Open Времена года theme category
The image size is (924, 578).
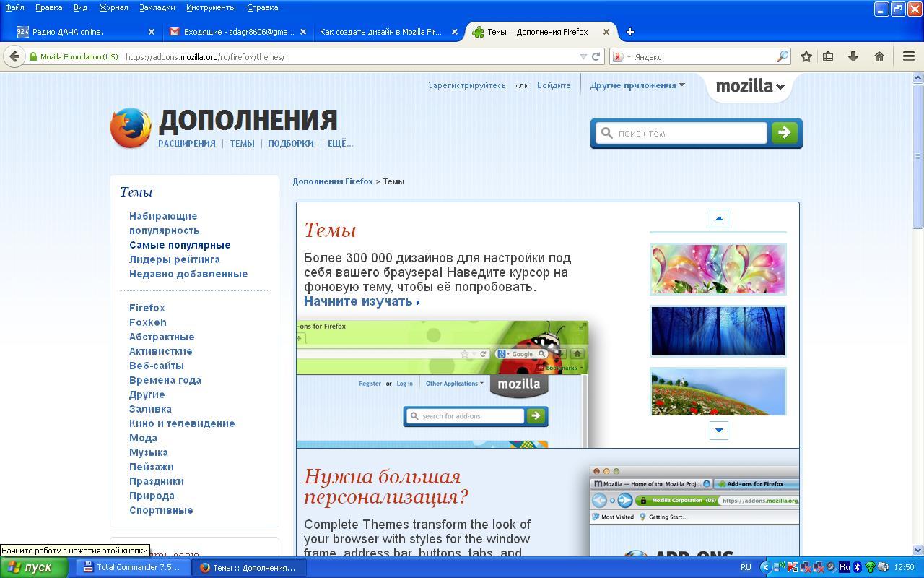pos(165,380)
